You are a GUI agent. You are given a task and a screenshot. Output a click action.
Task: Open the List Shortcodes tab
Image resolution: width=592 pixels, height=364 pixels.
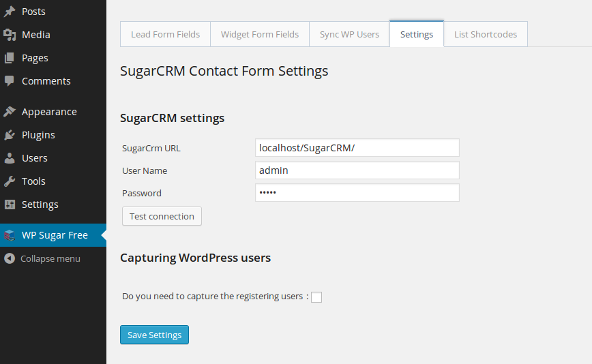click(x=486, y=34)
